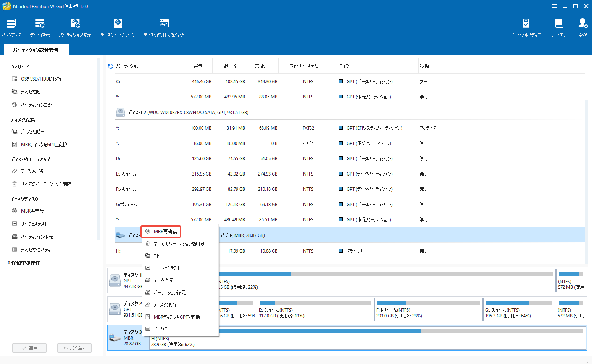Open ディスク使用状況分析
The width and height of the screenshot is (592, 364).
pyautogui.click(x=164, y=27)
